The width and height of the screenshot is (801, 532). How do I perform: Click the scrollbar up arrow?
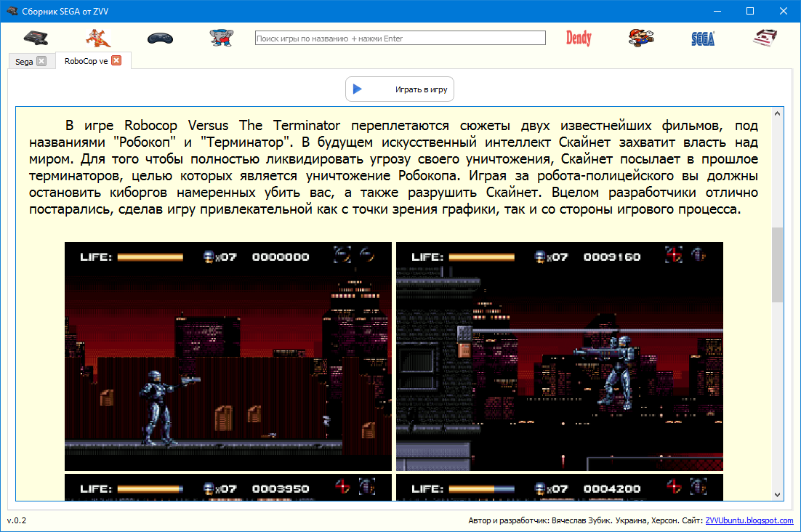(x=777, y=113)
